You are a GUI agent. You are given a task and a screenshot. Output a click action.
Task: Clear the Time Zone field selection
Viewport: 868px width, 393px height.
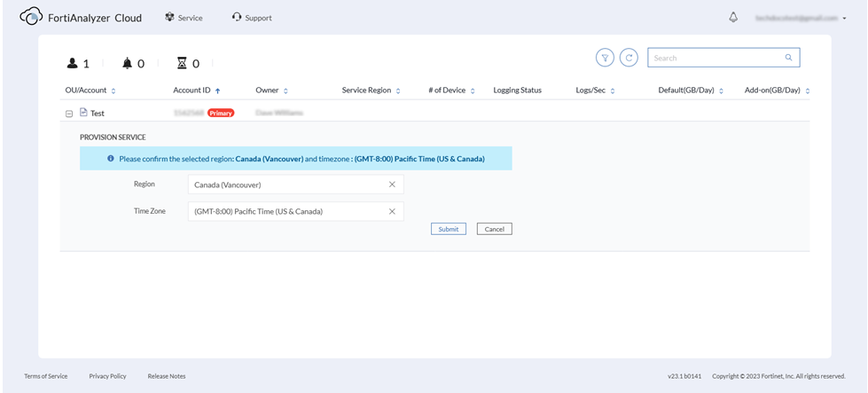click(392, 211)
